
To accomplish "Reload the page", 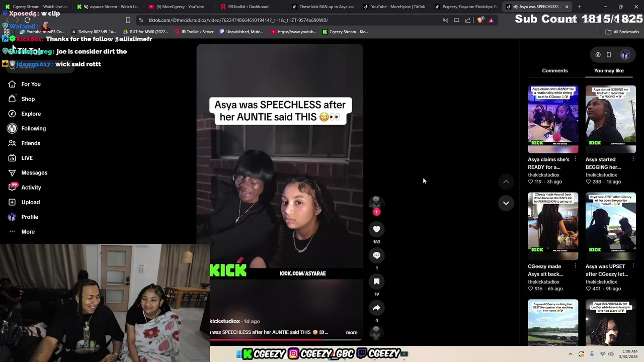I will pyautogui.click(x=27, y=20).
